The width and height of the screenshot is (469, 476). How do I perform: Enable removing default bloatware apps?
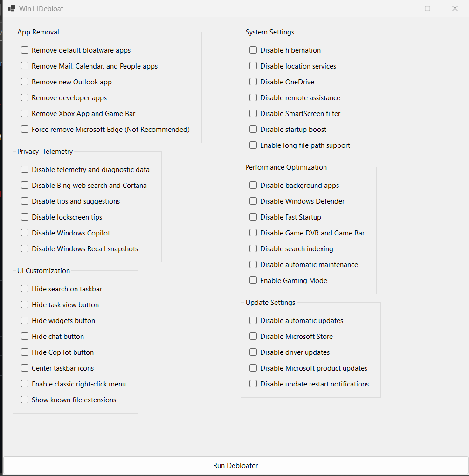pyautogui.click(x=24, y=50)
